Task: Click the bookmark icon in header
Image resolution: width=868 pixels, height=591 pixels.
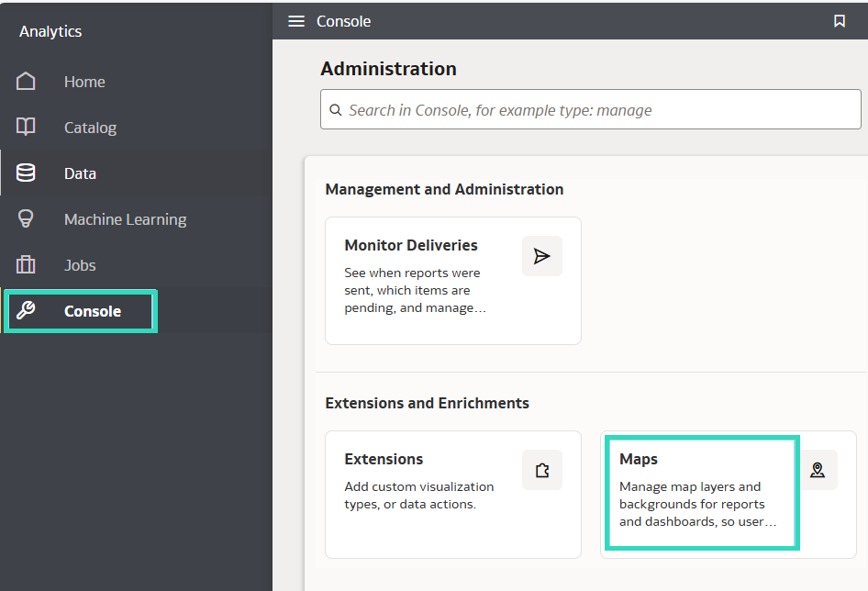Action: 840,21
